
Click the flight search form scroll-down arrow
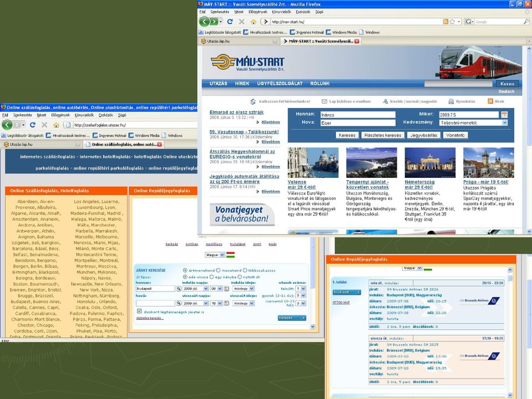click(x=313, y=326)
